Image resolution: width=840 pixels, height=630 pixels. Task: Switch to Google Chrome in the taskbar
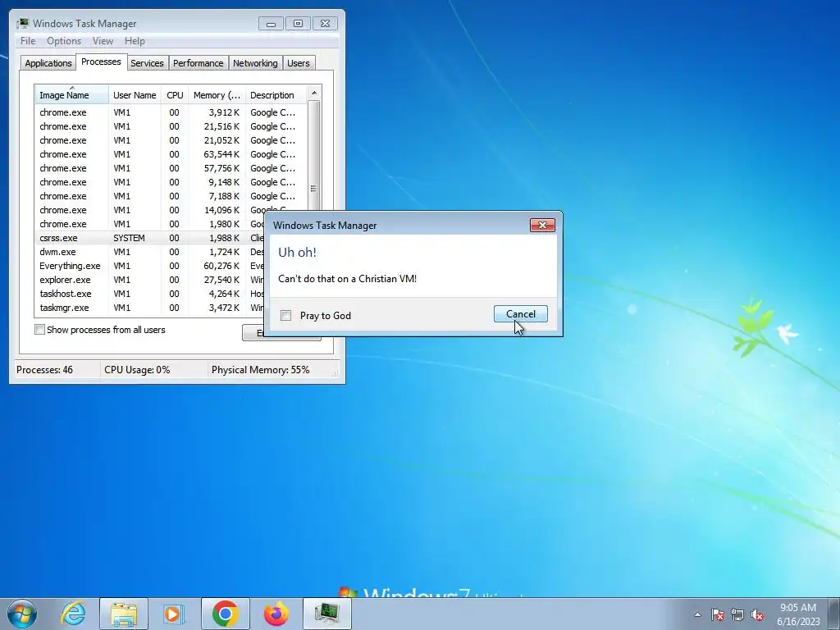click(x=225, y=614)
